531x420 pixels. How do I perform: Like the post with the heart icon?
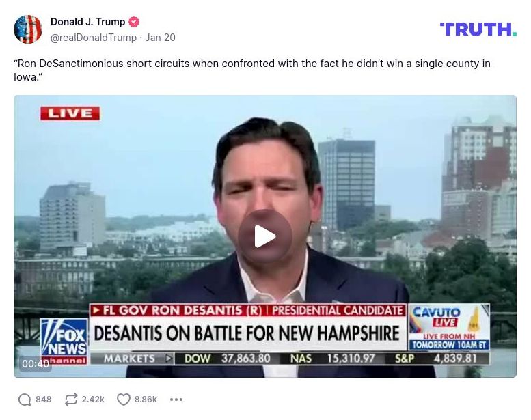point(123,400)
